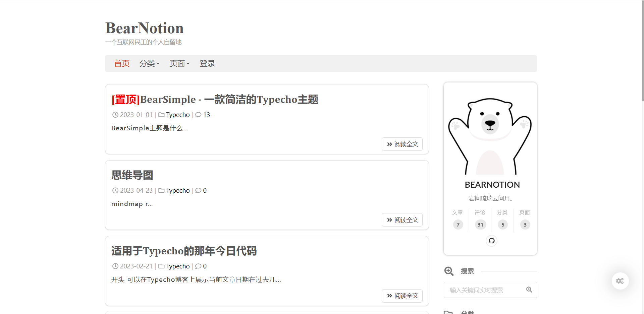This screenshot has width=644, height=314.
Task: Click the large magnifier icon beside 搜索 heading
Action: click(x=449, y=271)
